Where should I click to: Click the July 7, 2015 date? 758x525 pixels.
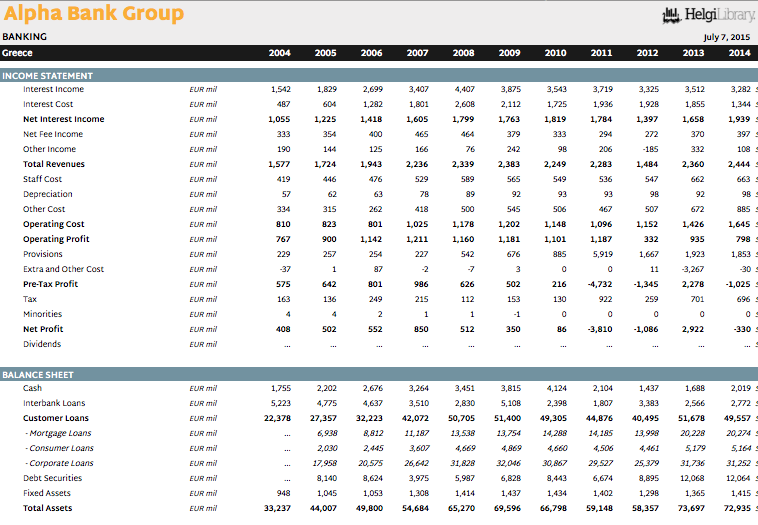click(727, 37)
